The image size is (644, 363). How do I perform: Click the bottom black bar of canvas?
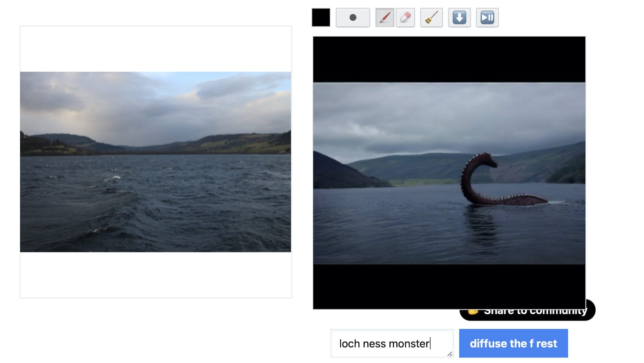pos(449,286)
